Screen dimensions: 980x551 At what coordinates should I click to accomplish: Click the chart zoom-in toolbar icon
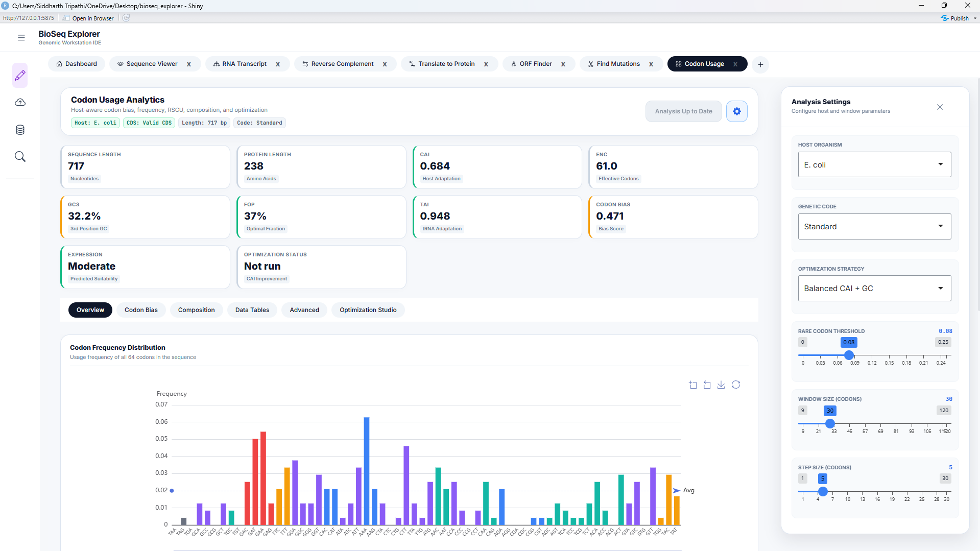(693, 385)
